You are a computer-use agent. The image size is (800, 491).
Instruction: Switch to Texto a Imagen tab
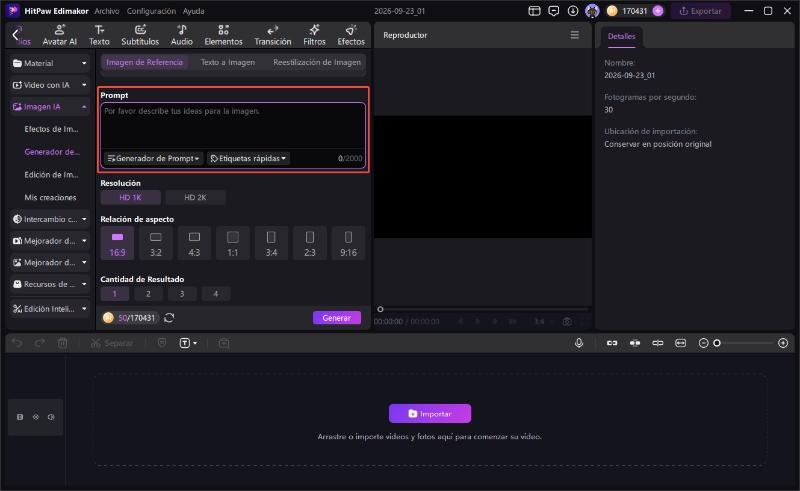(228, 62)
